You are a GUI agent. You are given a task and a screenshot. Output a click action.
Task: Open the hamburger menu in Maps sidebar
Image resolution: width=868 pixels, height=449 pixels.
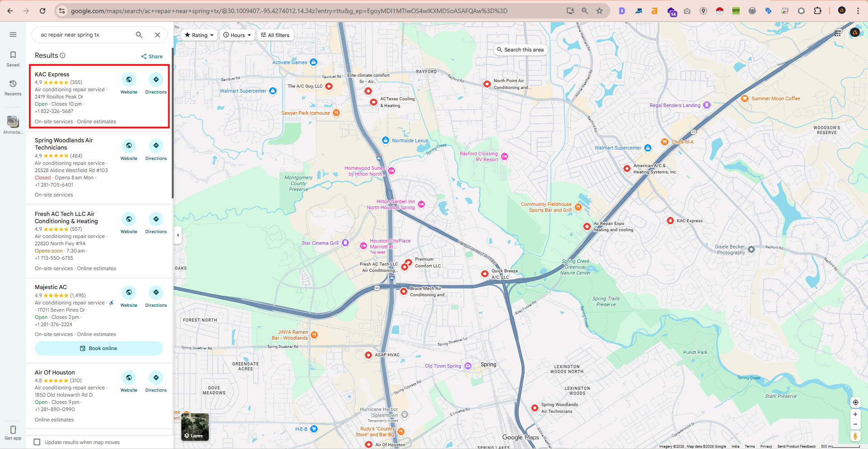pyautogui.click(x=13, y=35)
